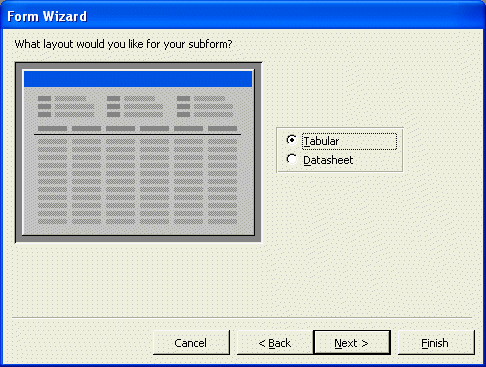Click the data rows area in preview
Image resolution: width=486 pixels, height=367 pixels.
click(137, 181)
